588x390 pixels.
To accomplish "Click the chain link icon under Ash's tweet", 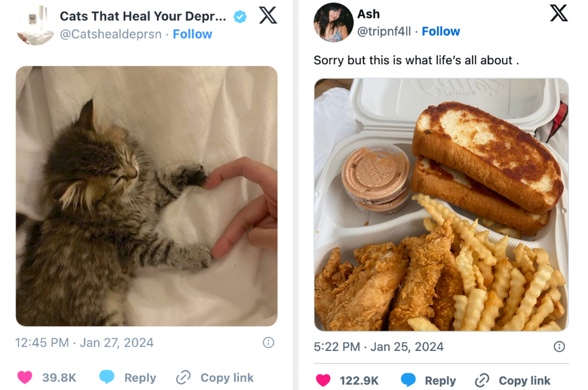I will (x=482, y=380).
